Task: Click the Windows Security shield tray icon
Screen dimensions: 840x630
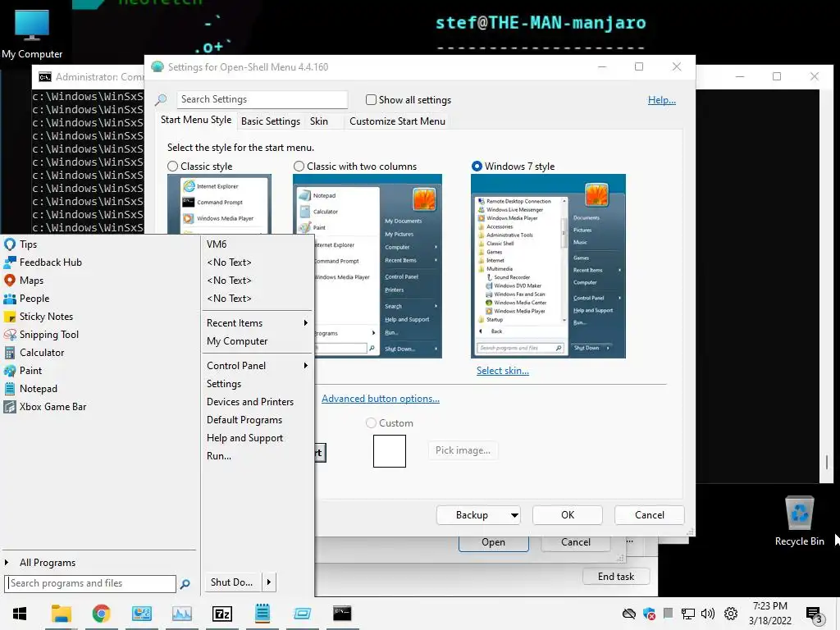Action: point(650,614)
